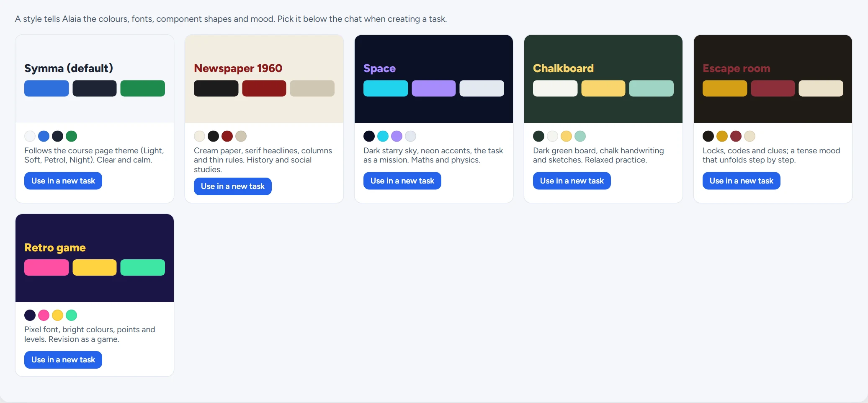This screenshot has height=403, width=868.
Task: Use Retro game style in a new task
Action: 63,360
